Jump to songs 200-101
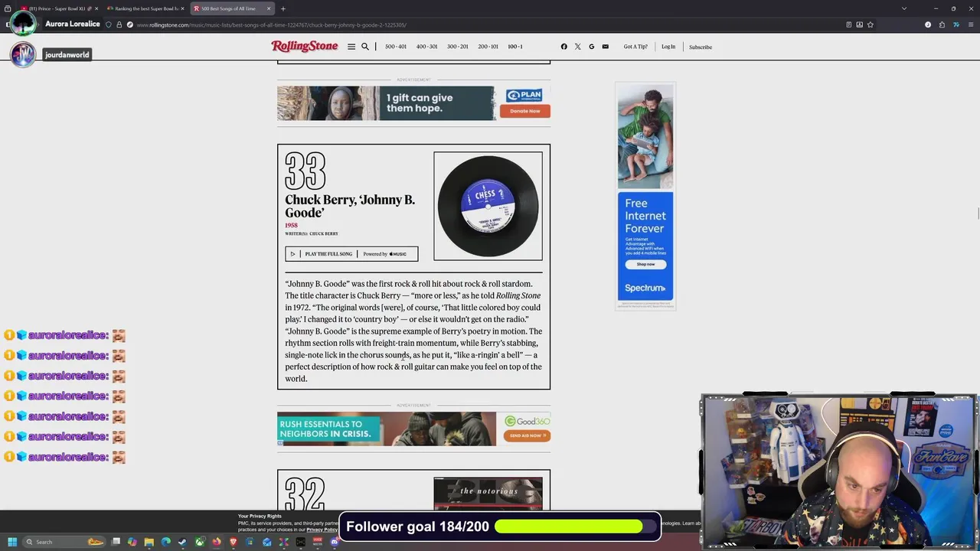Viewport: 980px width, 551px height. (x=488, y=47)
